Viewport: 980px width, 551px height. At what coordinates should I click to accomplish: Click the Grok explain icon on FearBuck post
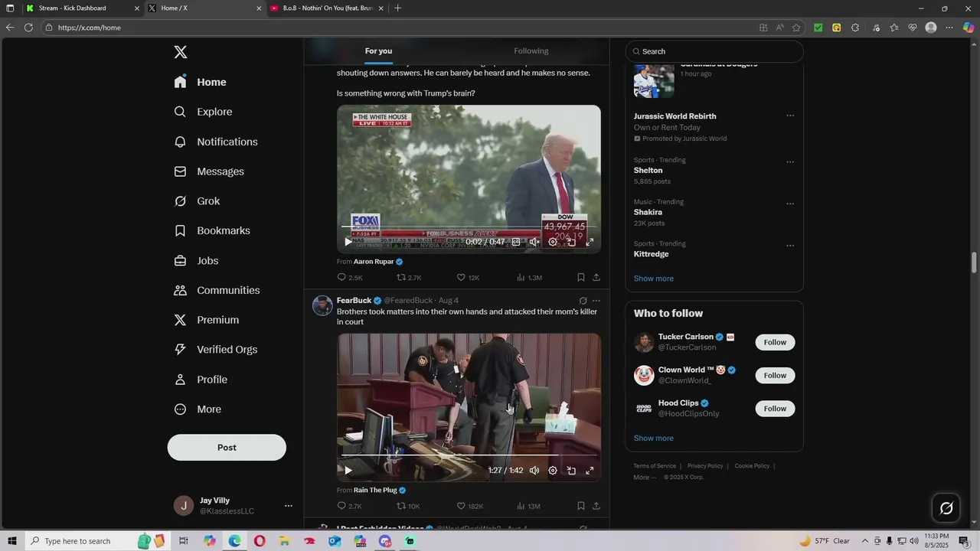click(x=583, y=301)
